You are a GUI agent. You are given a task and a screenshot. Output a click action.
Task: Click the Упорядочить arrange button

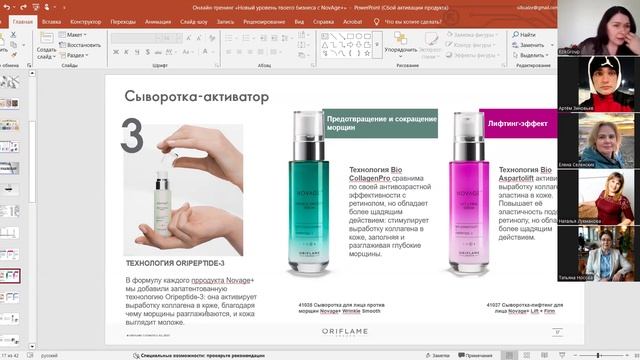pos(400,44)
